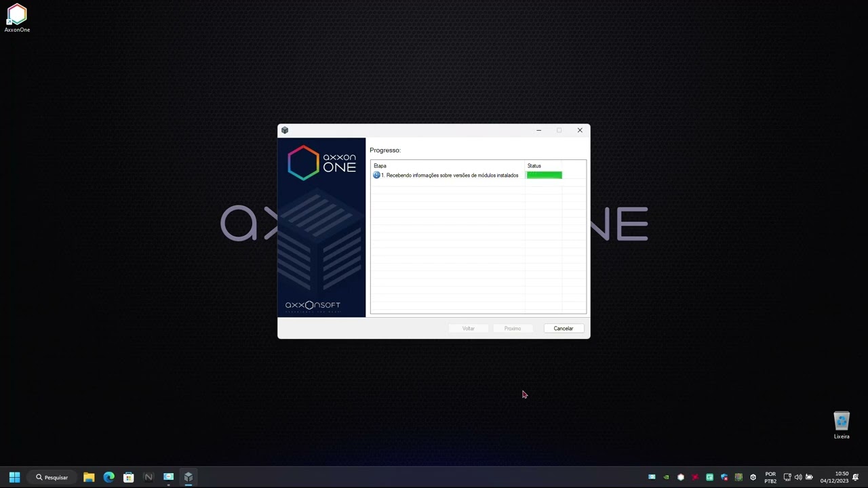868x488 pixels.
Task: Open the blue monitor app on the taskbar
Action: (168, 477)
